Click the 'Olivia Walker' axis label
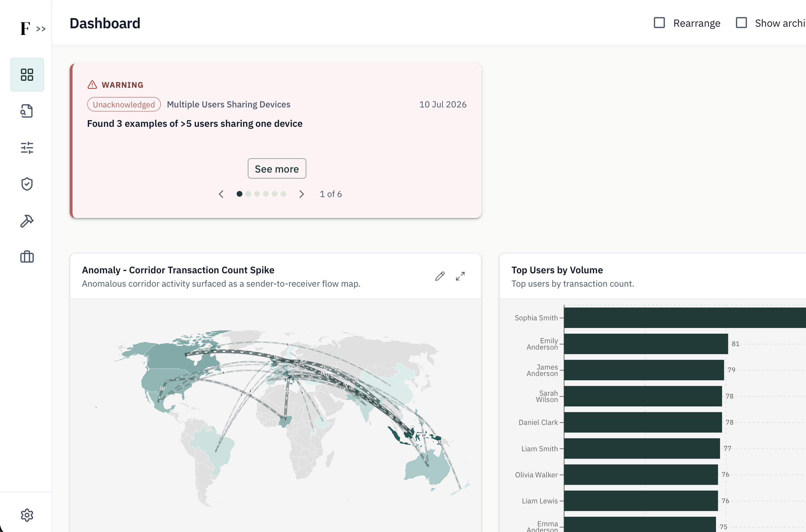The height and width of the screenshot is (532, 806). pos(536,475)
